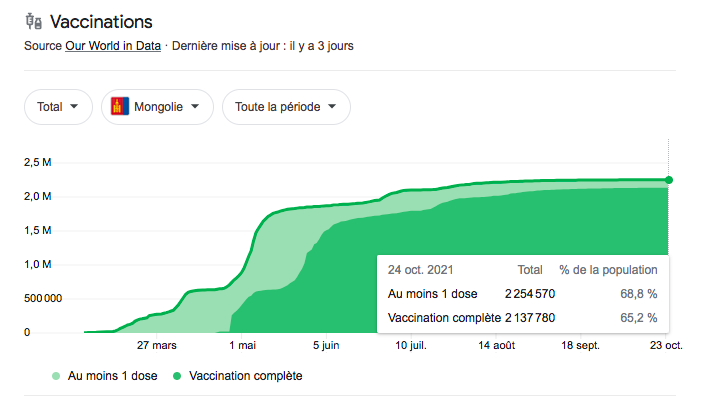
Task: Open the Toute la période dropdown
Action: pos(286,106)
